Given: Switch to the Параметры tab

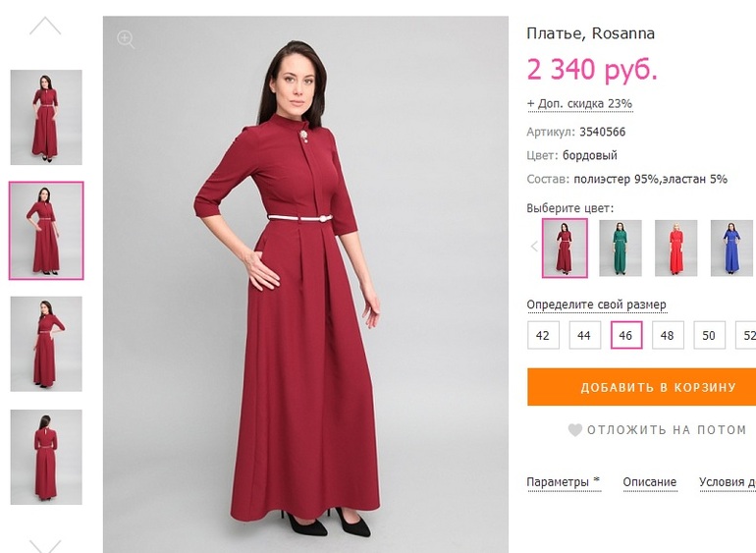Looking at the screenshot, I should click(x=564, y=482).
